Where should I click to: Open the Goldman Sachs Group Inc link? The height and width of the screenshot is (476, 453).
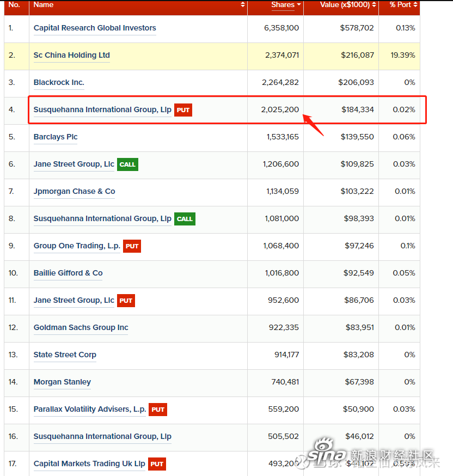click(x=81, y=327)
